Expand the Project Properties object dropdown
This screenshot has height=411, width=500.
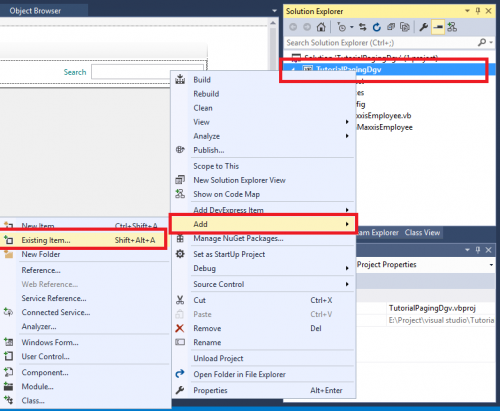tap(491, 265)
